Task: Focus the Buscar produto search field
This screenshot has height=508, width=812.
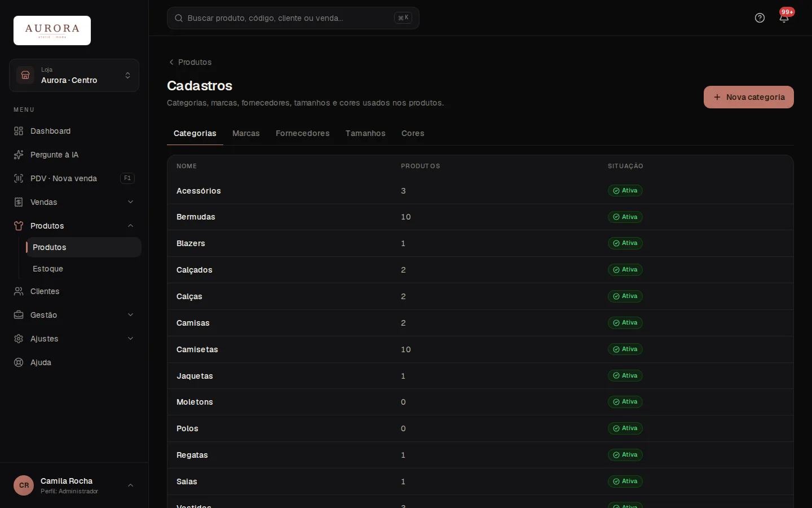Action: (293, 18)
